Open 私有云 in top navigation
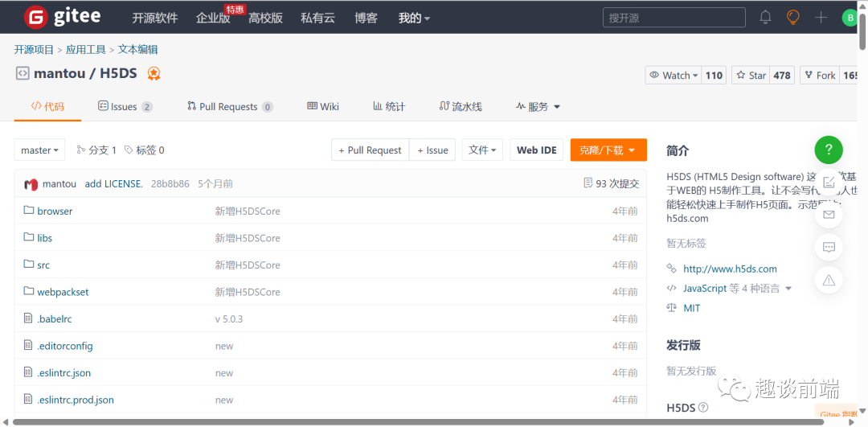 (317, 18)
